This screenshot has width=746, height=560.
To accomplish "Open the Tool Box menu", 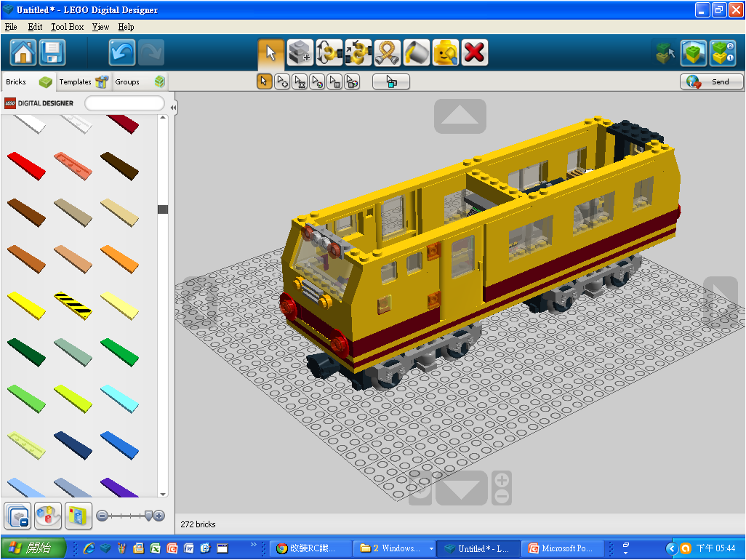I will [67, 27].
